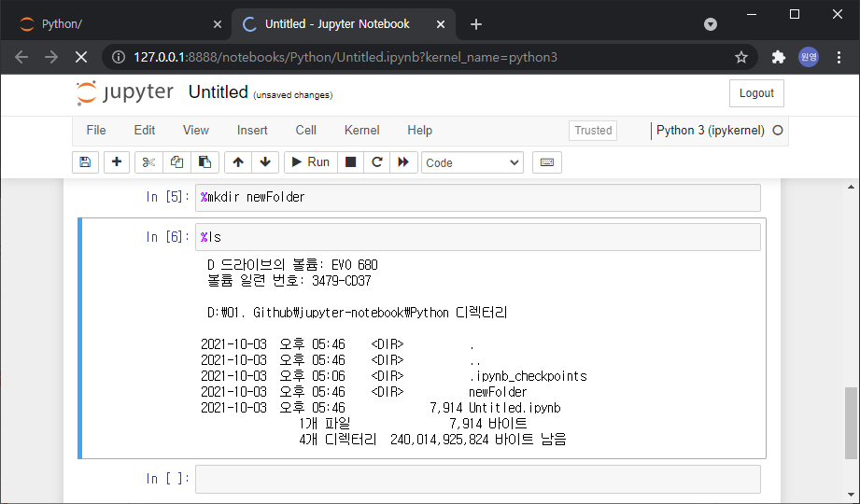860x504 pixels.
Task: Click the Logout button
Action: coord(756,93)
